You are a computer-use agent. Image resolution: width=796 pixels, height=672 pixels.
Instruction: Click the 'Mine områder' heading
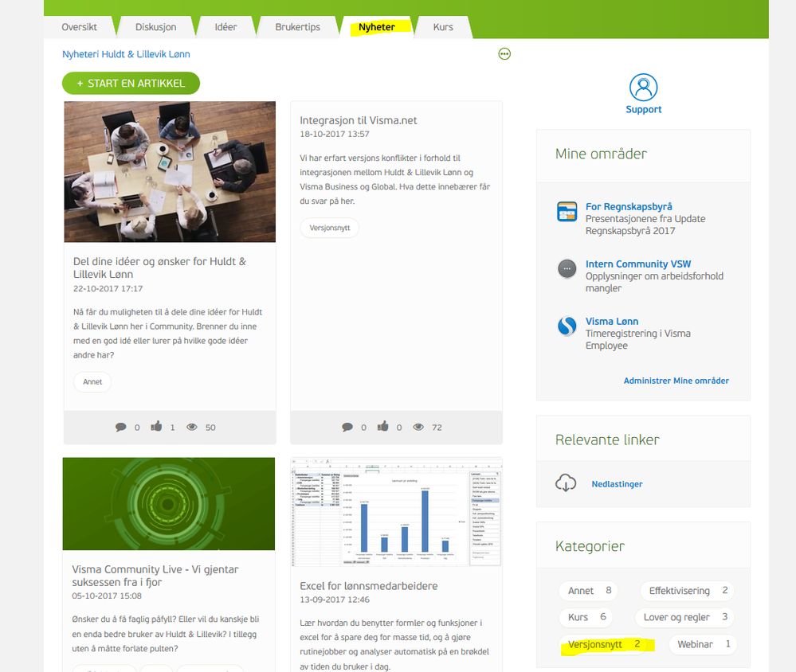601,154
